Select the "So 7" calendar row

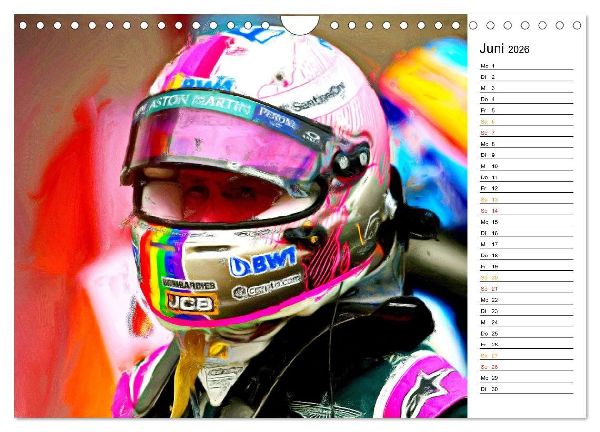click(x=527, y=132)
